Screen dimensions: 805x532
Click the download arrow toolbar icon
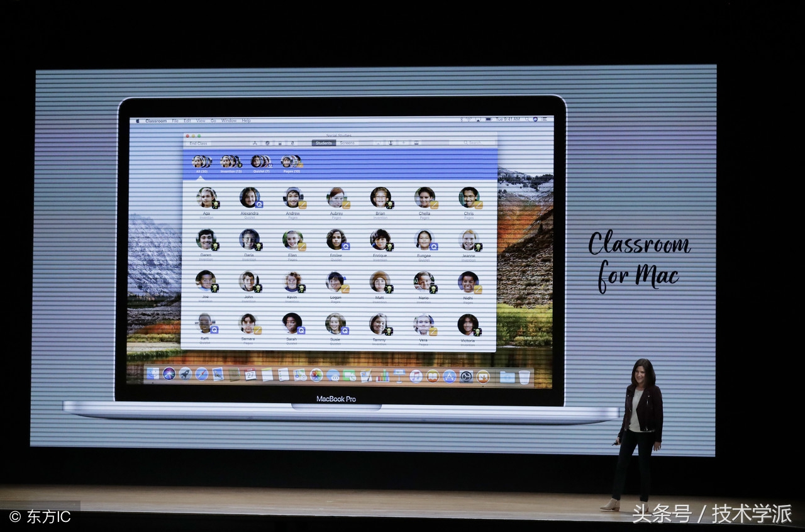pyautogui.click(x=391, y=143)
